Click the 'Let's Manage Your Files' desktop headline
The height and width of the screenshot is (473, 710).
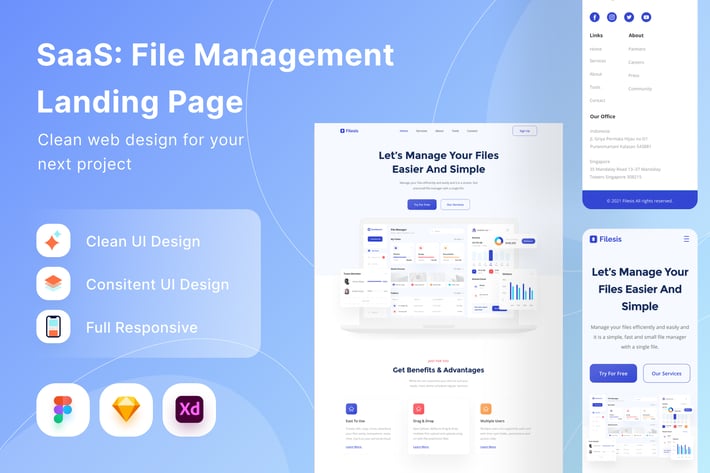click(439, 155)
